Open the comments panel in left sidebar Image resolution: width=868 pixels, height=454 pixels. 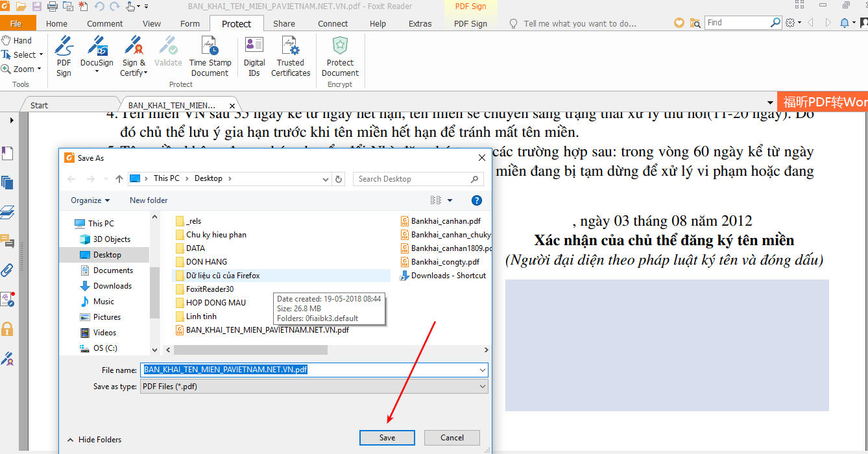click(7, 241)
